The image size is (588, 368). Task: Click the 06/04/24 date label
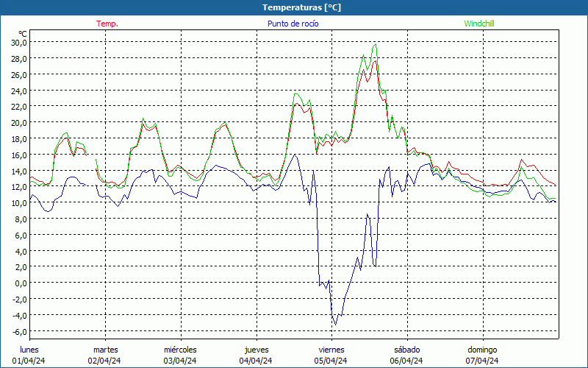point(406,361)
